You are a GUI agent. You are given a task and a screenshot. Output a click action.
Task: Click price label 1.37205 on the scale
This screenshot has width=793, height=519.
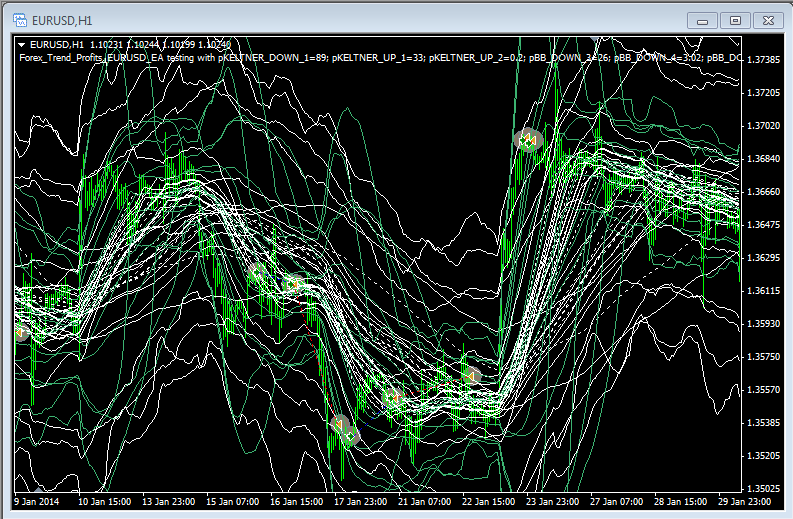(763, 93)
